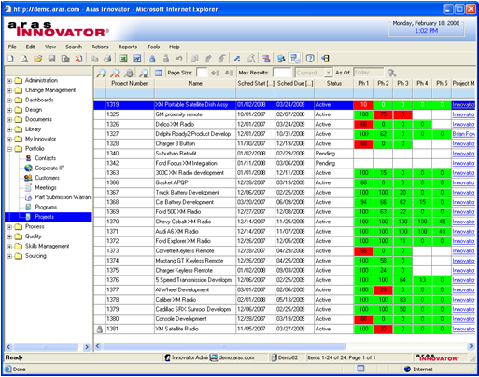Click the grid horizontal scrollbar right arrow
Screen dimensions: 479x377
tap(471, 346)
